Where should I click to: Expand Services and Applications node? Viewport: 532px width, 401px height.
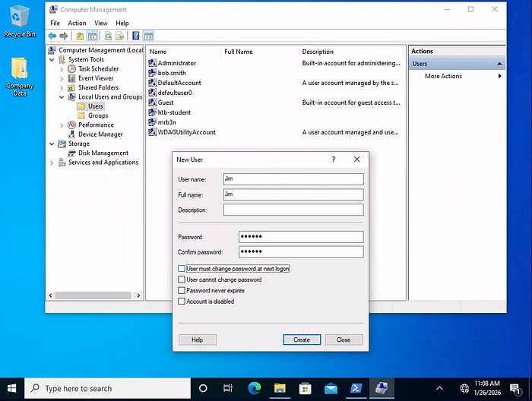[52, 163]
